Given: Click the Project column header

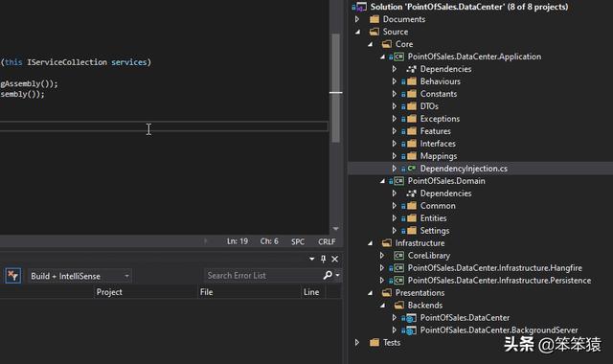Looking at the screenshot, I should point(109,292).
